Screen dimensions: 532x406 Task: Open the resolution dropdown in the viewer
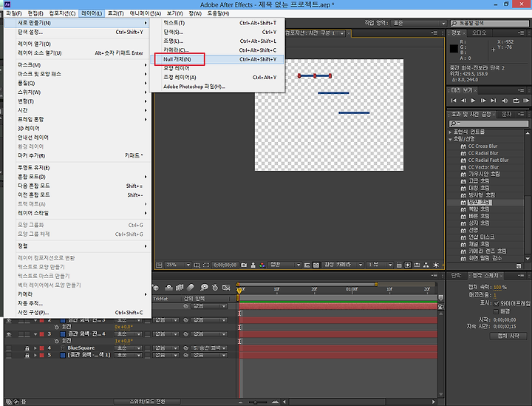284,265
